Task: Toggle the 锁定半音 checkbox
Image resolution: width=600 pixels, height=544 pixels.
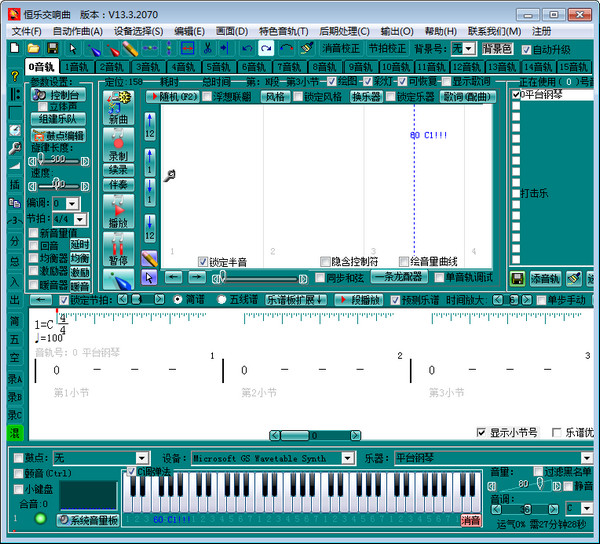Action: pyautogui.click(x=203, y=261)
